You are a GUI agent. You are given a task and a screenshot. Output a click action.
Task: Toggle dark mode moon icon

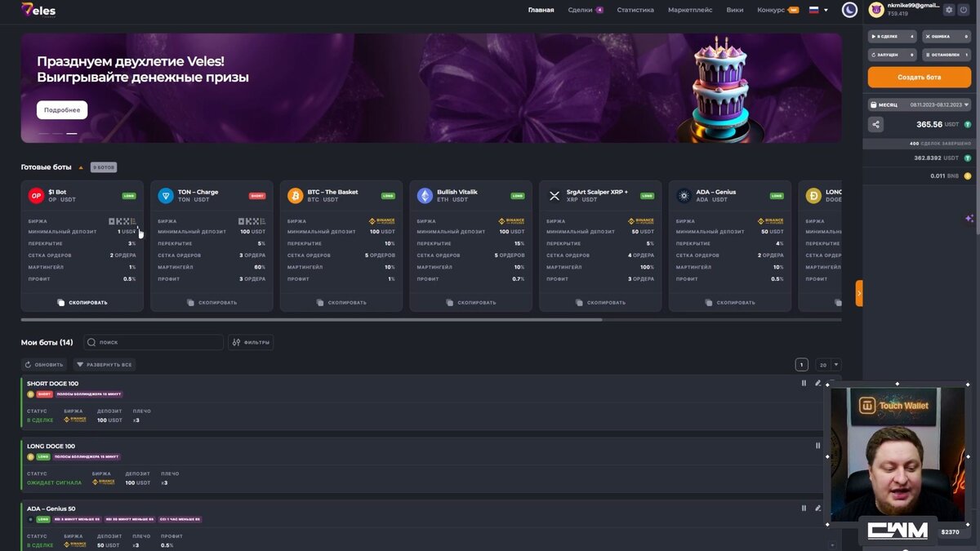click(x=850, y=10)
